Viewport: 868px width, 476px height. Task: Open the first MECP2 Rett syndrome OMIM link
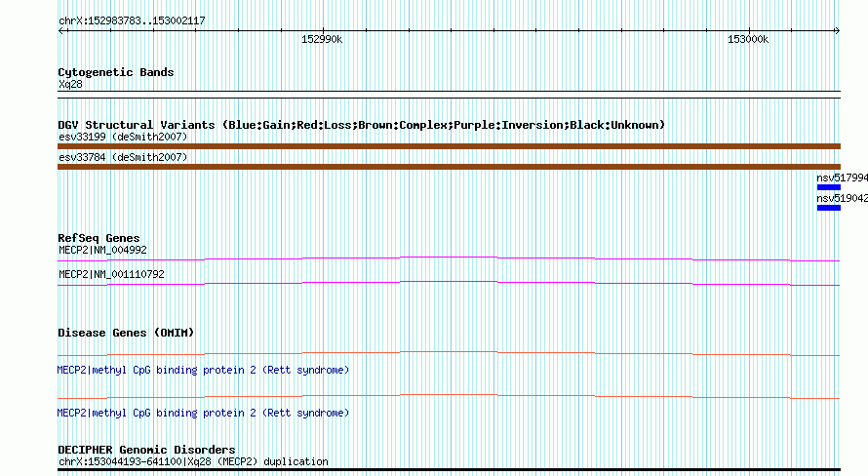tap(203, 371)
